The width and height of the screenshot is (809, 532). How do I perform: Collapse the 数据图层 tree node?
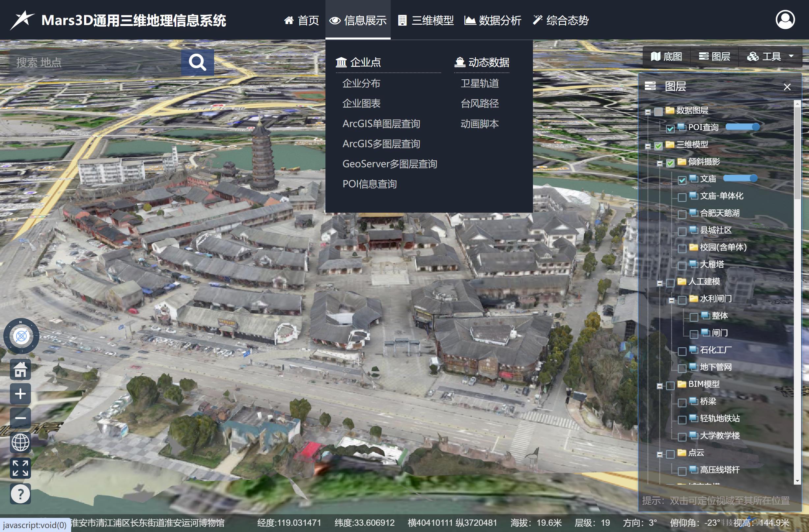[648, 112]
